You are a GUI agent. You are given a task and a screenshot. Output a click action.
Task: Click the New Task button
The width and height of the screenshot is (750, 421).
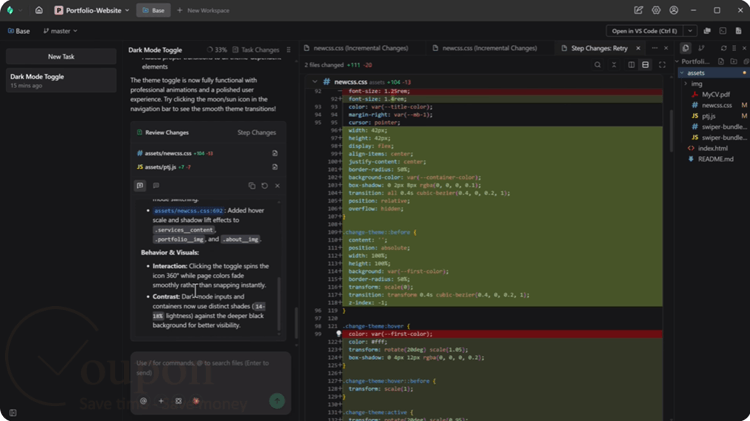click(x=61, y=56)
